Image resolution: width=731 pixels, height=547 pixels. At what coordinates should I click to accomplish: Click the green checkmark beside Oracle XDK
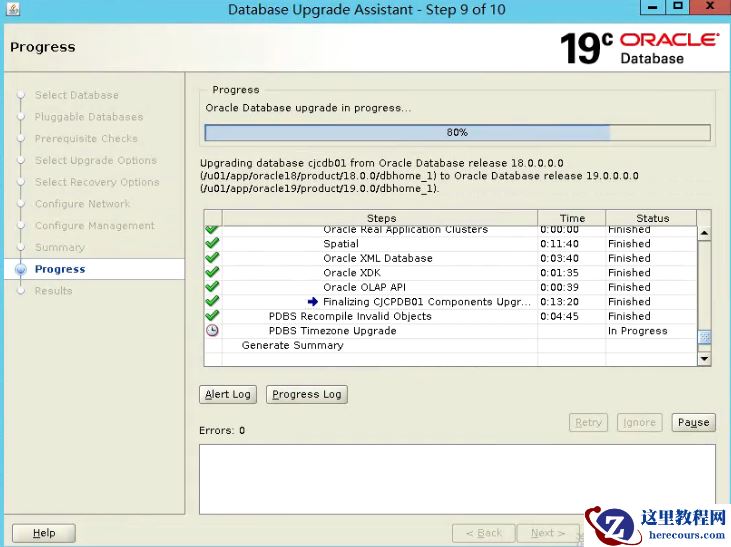[212, 272]
